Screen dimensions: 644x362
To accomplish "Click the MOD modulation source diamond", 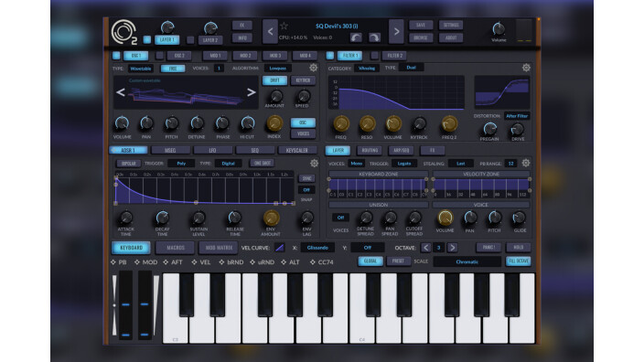I will point(137,261).
